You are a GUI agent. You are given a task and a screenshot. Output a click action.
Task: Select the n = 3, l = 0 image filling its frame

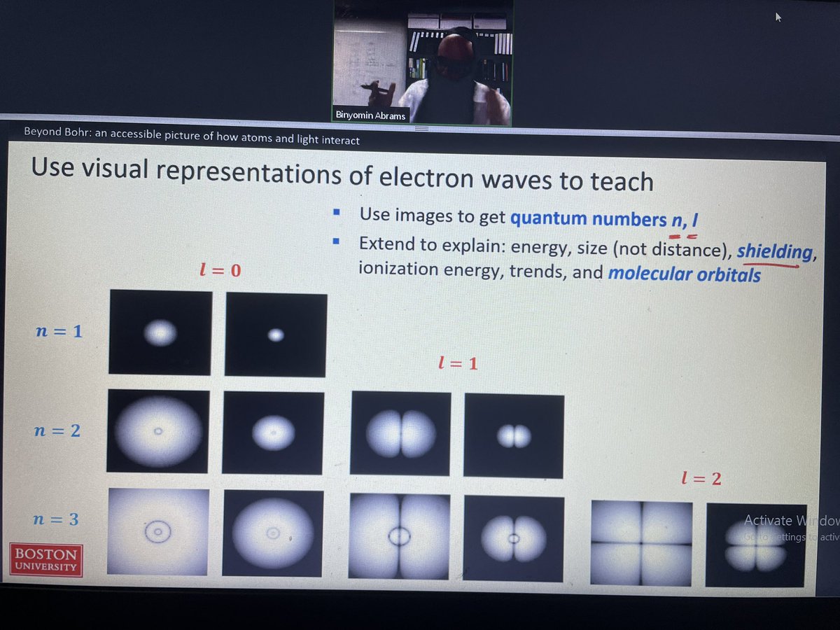pyautogui.click(x=157, y=532)
